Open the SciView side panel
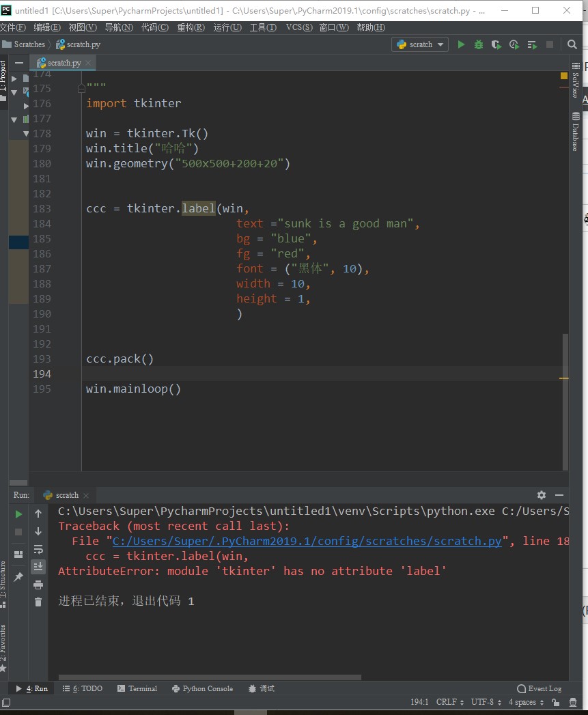 [x=576, y=79]
